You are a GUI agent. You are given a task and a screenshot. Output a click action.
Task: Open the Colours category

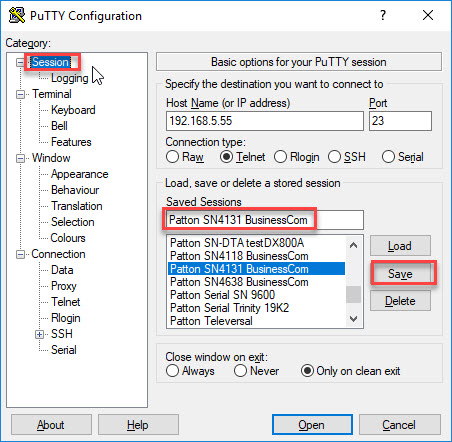pyautogui.click(x=68, y=238)
